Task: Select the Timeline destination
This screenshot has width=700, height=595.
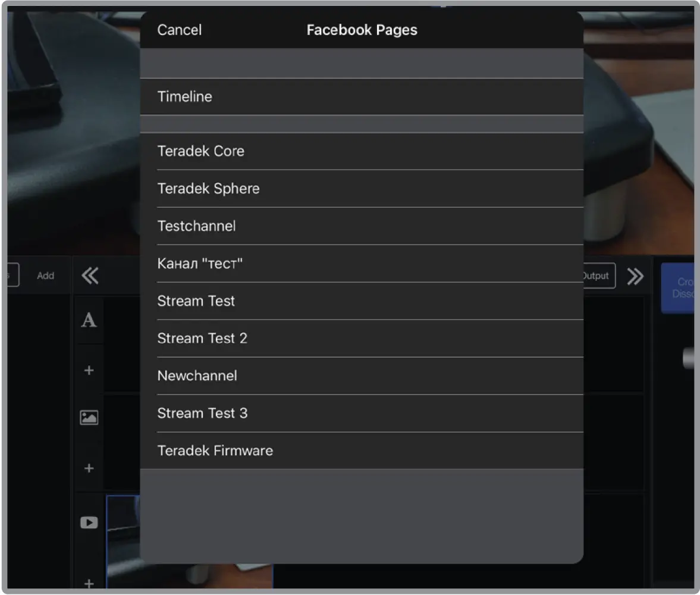Action: point(362,96)
